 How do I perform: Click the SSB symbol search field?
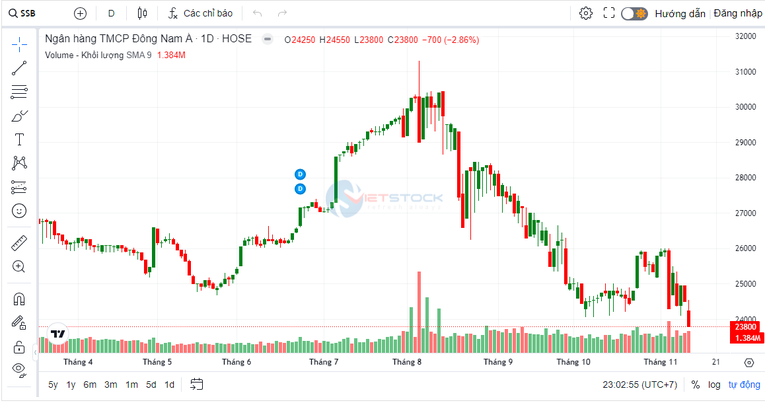click(30, 14)
